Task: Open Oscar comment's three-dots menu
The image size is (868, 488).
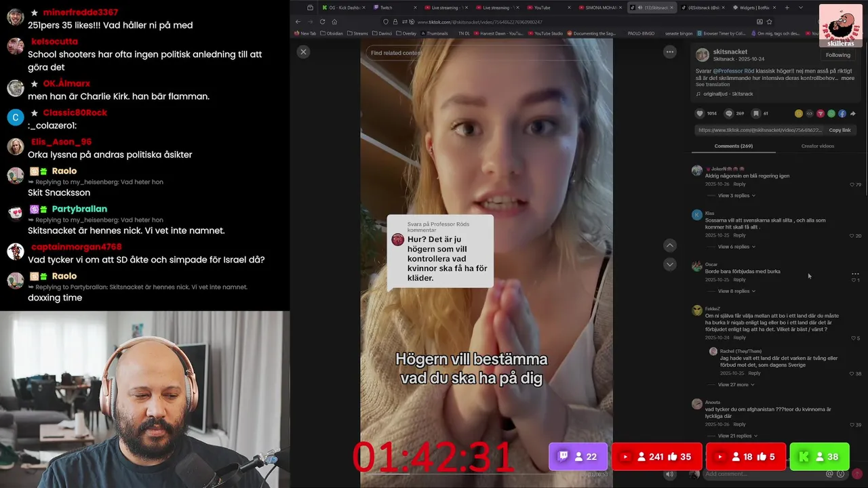Action: tap(855, 274)
